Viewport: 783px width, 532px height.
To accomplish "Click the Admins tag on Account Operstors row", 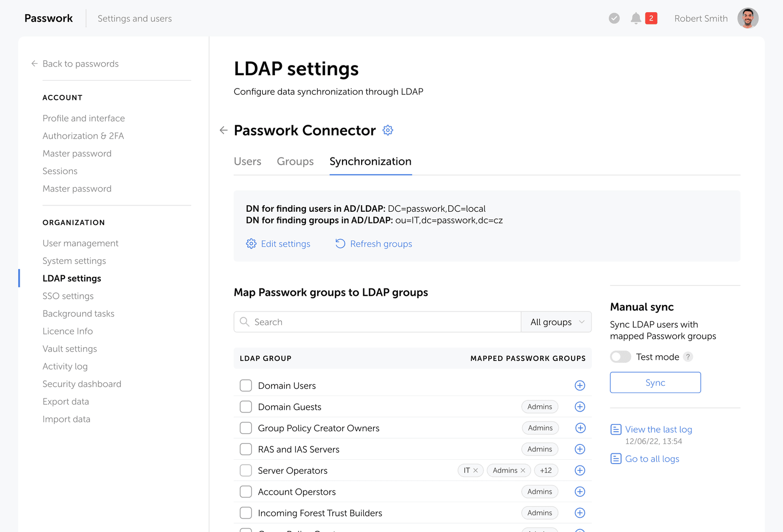I will point(540,491).
